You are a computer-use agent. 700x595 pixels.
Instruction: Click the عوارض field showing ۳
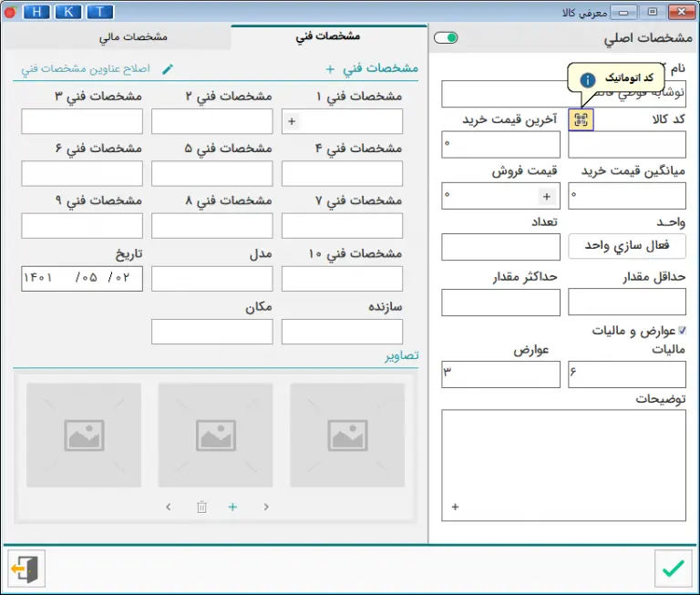(500, 374)
